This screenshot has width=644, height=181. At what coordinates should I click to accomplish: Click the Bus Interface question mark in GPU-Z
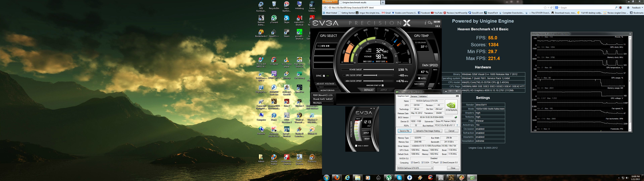pyautogui.click(x=457, y=126)
